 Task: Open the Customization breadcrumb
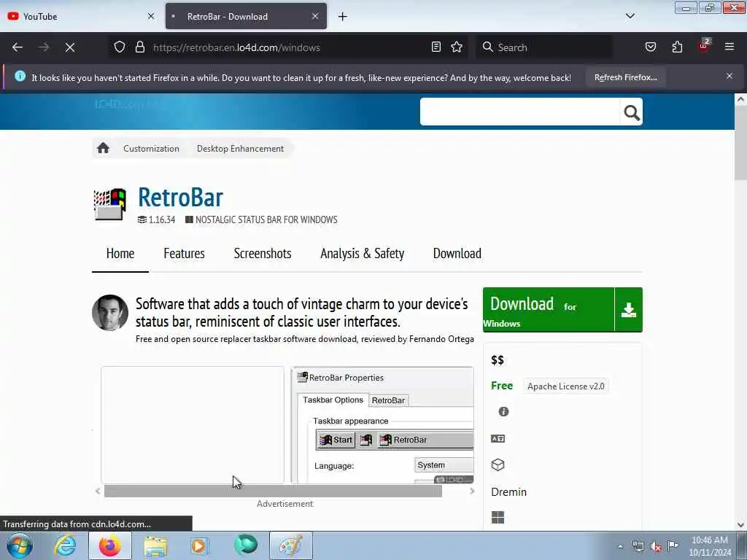(x=151, y=149)
